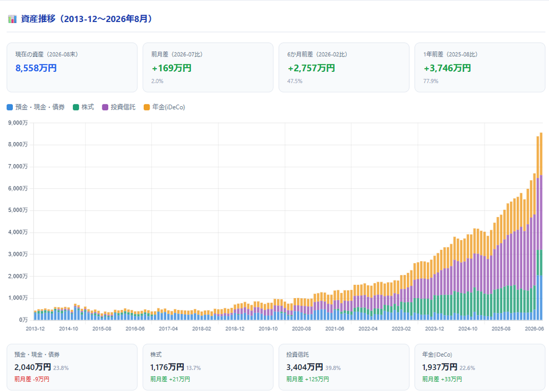
Task: Select the 現在の資産 summary card
Action: point(72,68)
